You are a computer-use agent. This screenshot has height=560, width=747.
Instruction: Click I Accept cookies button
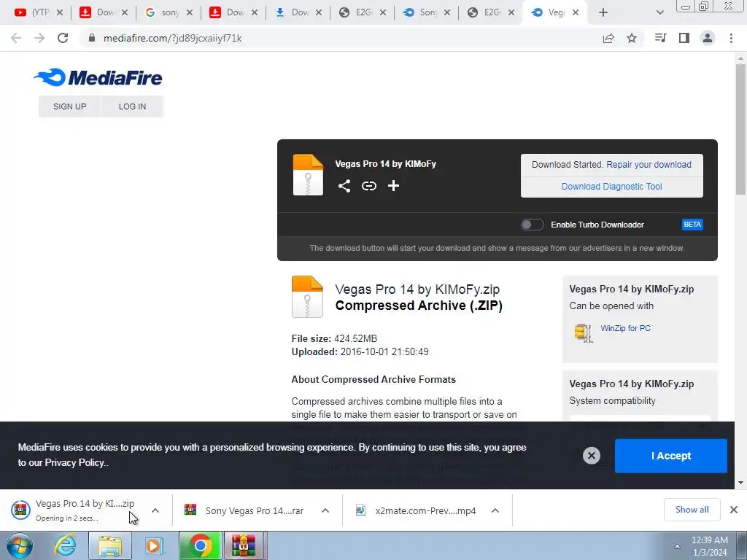(671, 456)
